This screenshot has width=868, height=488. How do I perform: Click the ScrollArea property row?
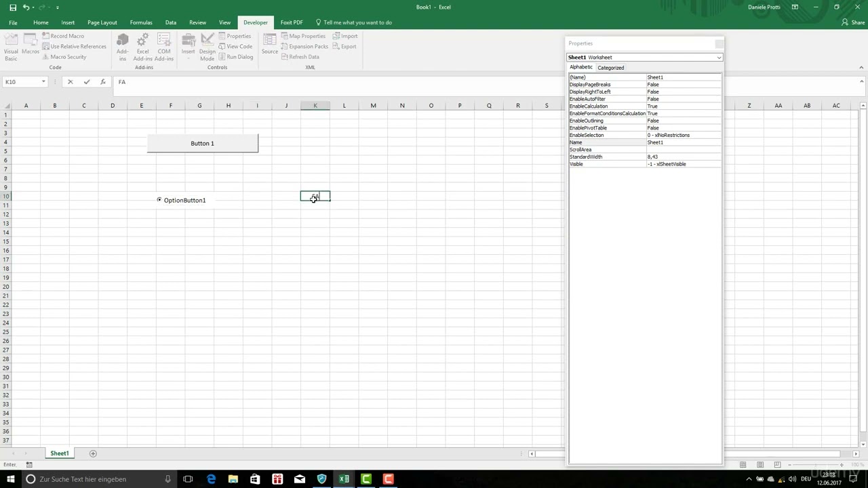point(645,150)
